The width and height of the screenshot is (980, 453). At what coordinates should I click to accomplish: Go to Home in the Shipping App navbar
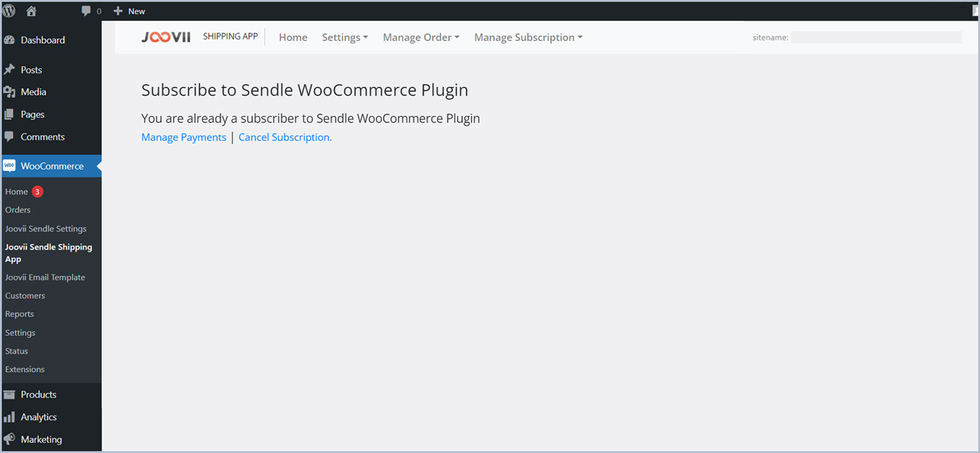293,37
